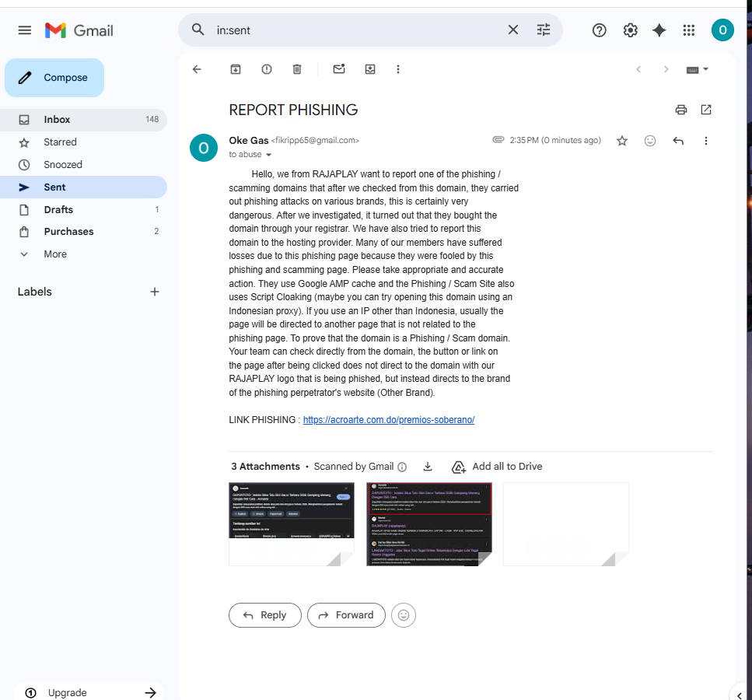Click the search magnifier icon

coord(198,30)
